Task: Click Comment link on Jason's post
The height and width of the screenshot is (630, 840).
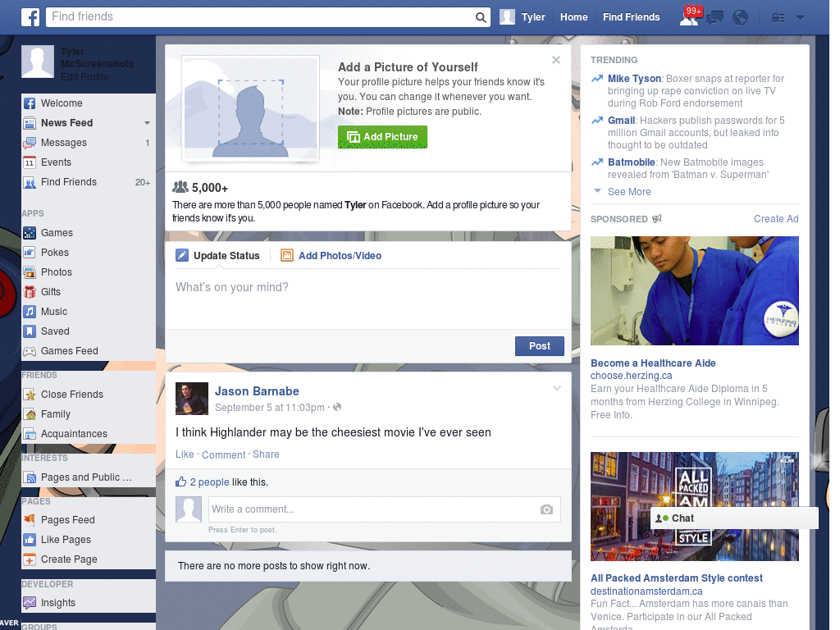Action: point(223,454)
